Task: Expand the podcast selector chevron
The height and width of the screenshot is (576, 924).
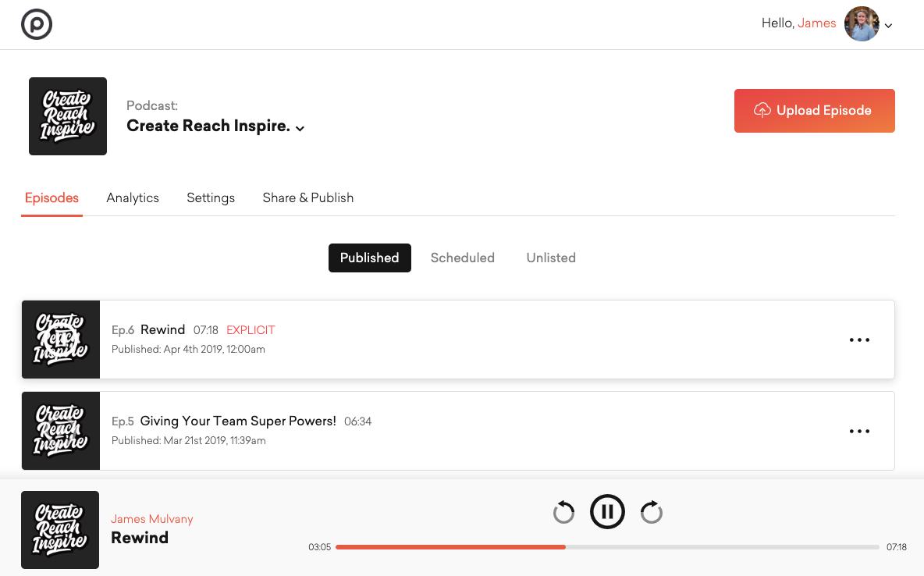Action: (x=300, y=129)
